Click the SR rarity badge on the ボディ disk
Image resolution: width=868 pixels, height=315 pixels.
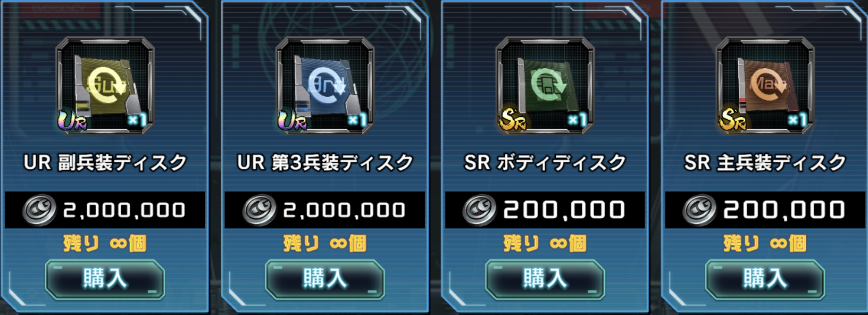point(512,120)
